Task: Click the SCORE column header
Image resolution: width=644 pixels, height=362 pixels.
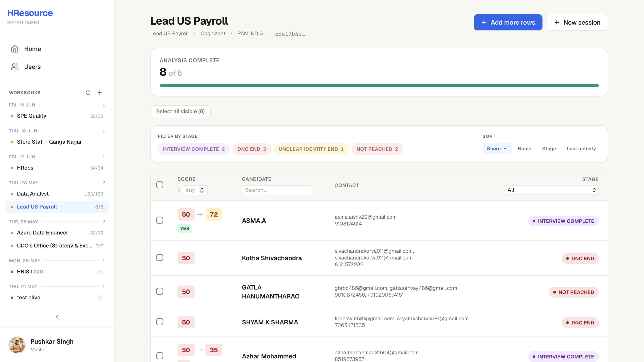Action: (186, 179)
